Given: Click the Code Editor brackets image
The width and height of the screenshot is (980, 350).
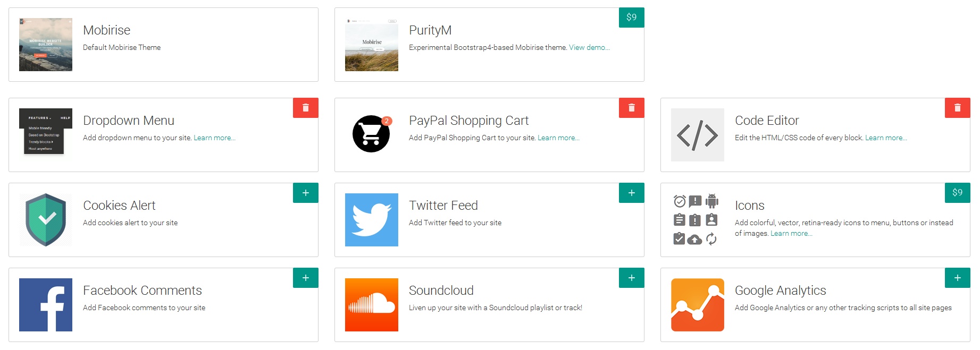Looking at the screenshot, I should coord(698,135).
